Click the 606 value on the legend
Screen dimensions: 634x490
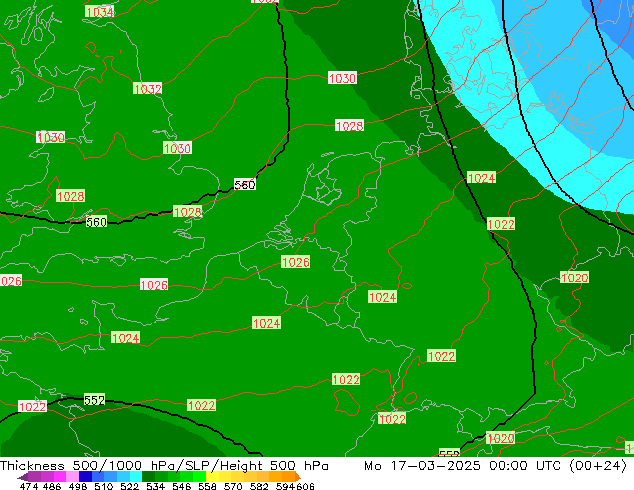pyautogui.click(x=305, y=486)
